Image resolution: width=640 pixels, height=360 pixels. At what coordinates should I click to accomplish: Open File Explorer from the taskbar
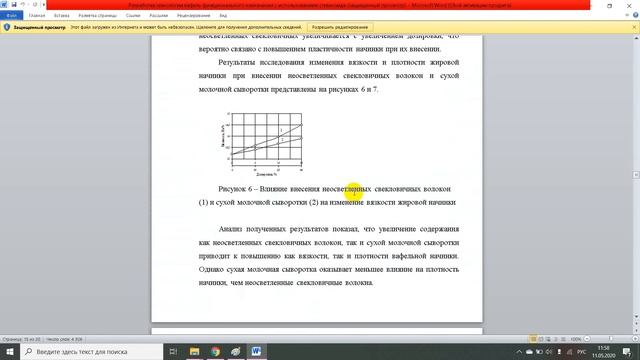(x=194, y=351)
